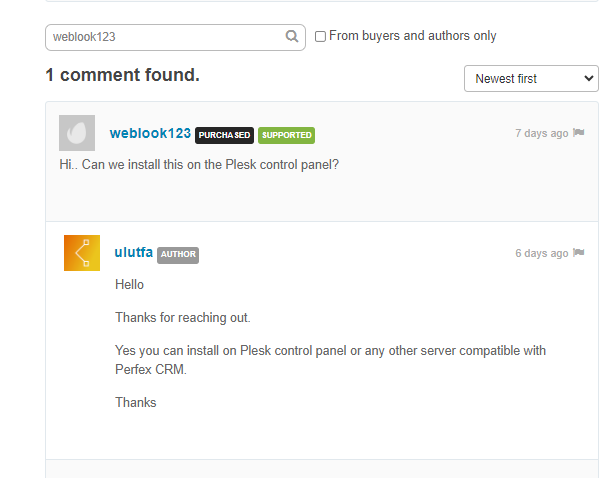The width and height of the screenshot is (610, 478).
Task: Open ulutfa's orange avatar image
Action: pyautogui.click(x=82, y=253)
